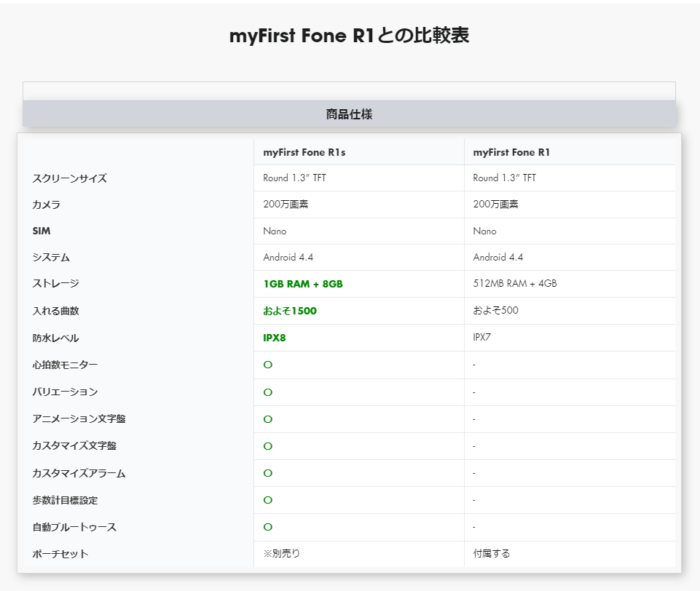Click the 自動ブルートゥース row label
The width and height of the screenshot is (700, 591).
coord(74,527)
